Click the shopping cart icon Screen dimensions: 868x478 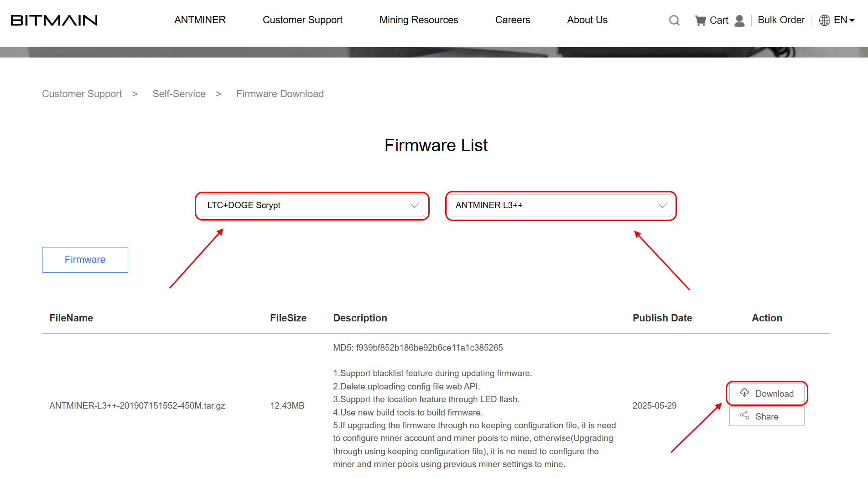tap(700, 20)
